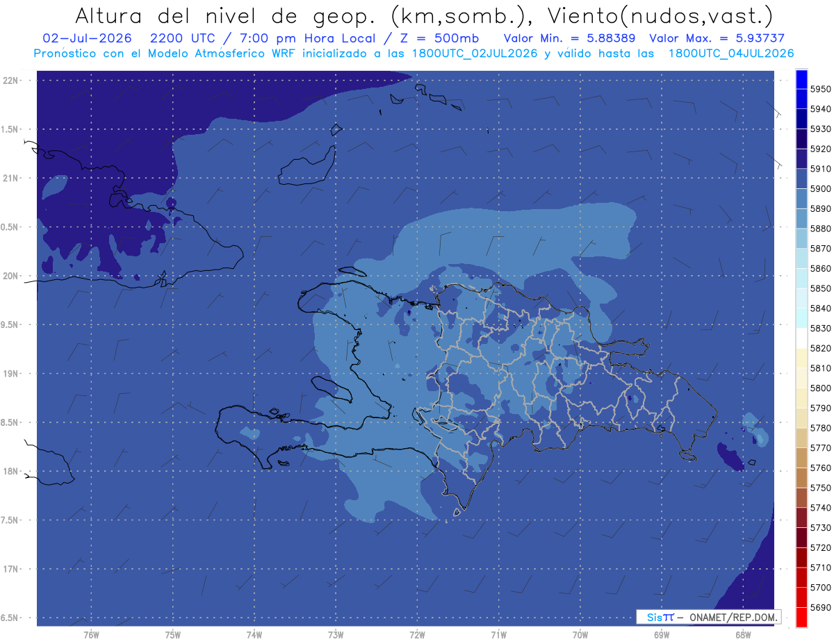Click the '20N' latitude label
Viewport: 834px width, 644px height.
click(10, 276)
